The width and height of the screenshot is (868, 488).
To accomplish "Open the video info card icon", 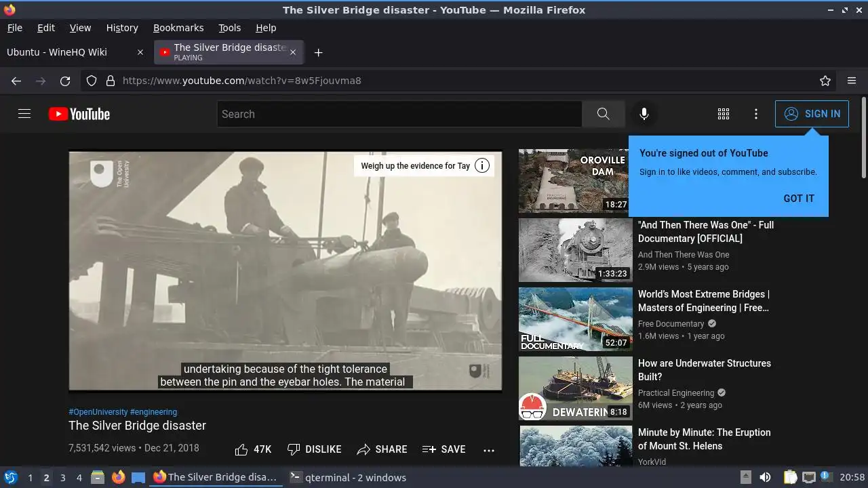I will (x=482, y=165).
